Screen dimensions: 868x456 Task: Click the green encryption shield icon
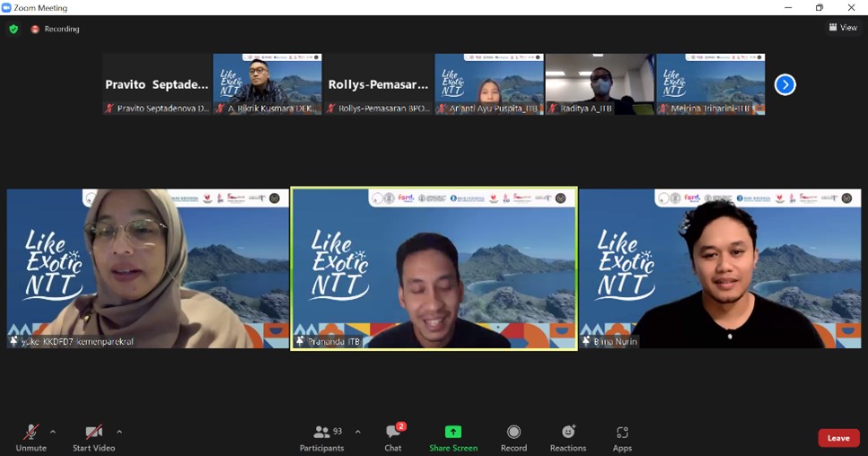pos(13,29)
